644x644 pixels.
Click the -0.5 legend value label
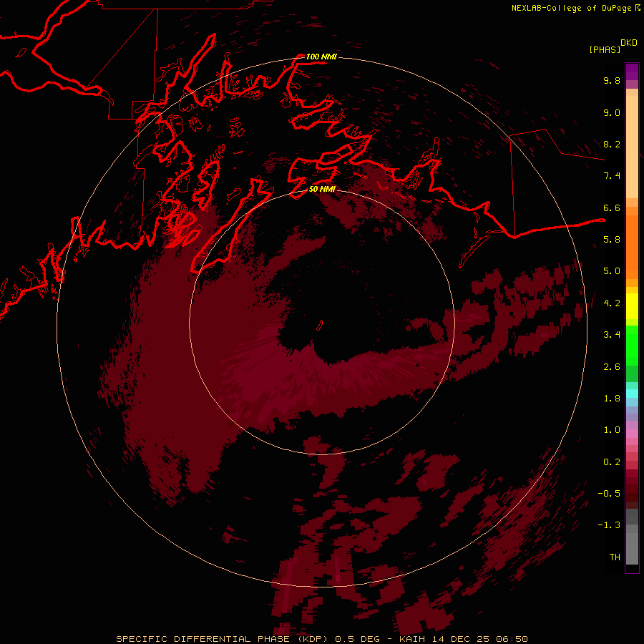coord(609,494)
